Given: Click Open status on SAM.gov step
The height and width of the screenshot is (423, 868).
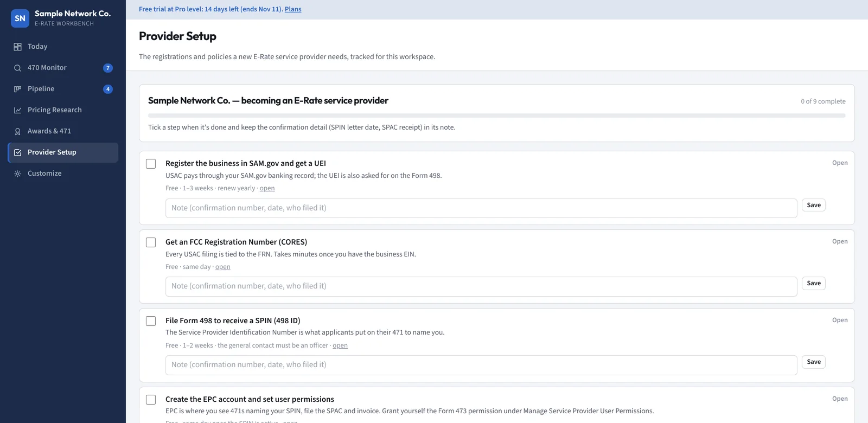Looking at the screenshot, I should [840, 163].
